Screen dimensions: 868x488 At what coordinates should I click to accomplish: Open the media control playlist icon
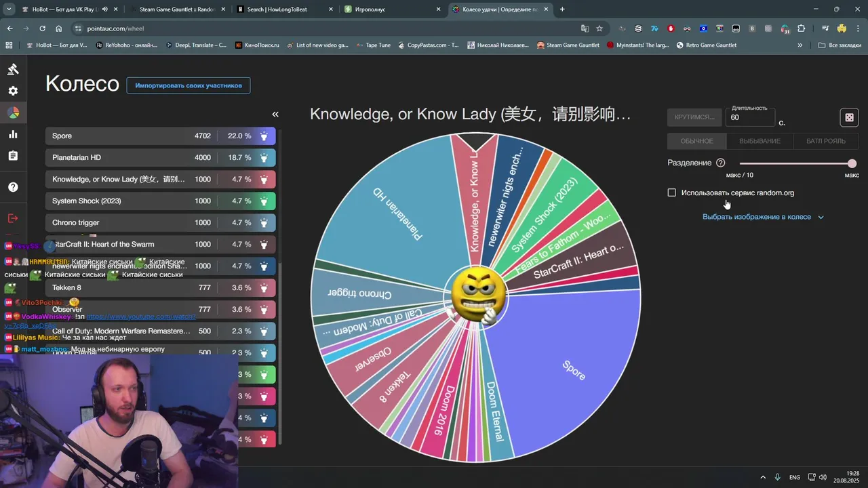(x=825, y=28)
